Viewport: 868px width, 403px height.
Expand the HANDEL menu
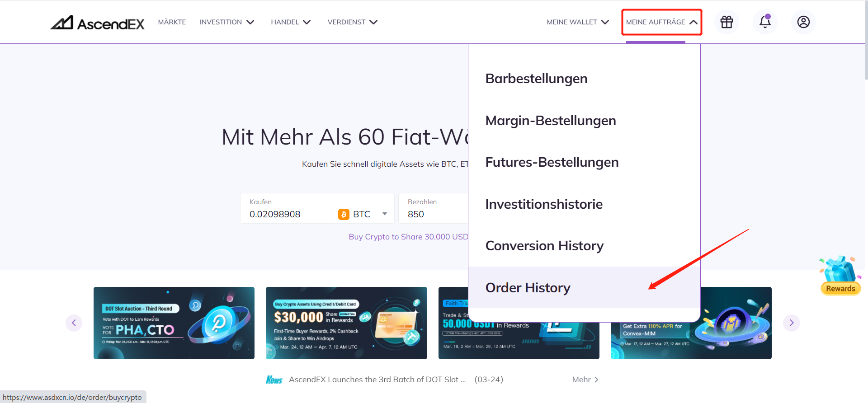pos(291,22)
